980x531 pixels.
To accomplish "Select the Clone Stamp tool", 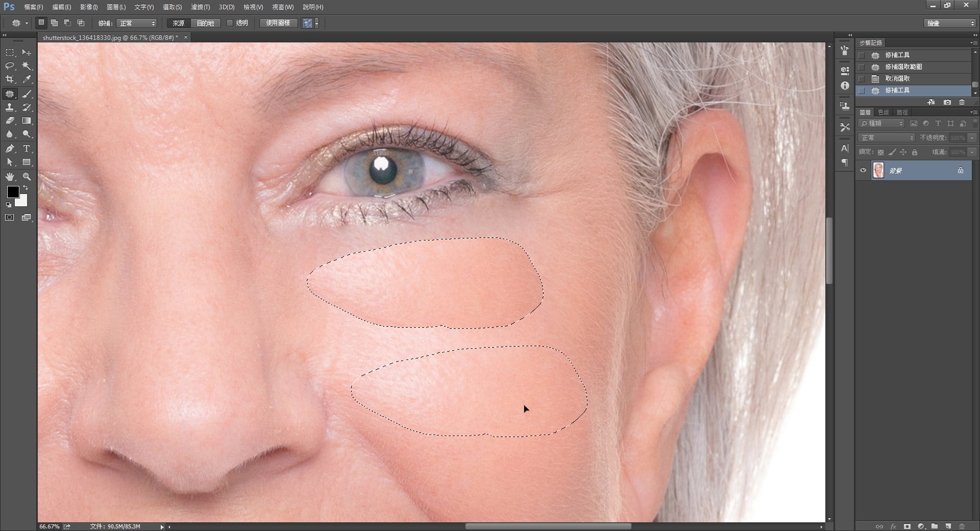I will (10, 107).
